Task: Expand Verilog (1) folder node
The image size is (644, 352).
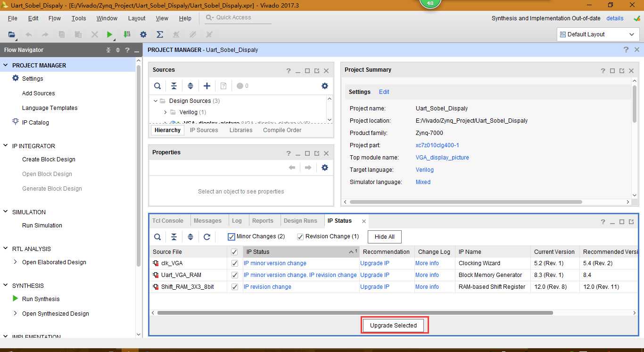Action: [x=165, y=112]
